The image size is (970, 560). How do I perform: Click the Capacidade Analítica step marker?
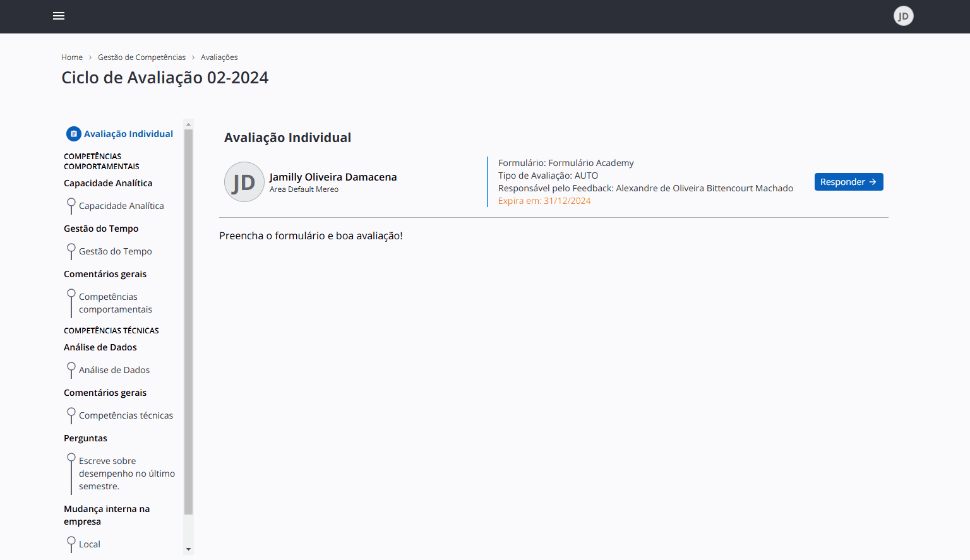point(71,203)
